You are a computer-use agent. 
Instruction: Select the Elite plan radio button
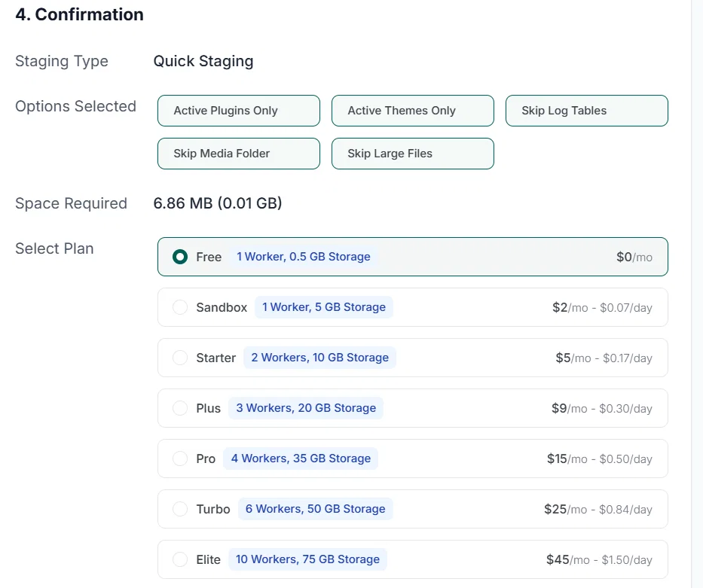[x=180, y=559]
